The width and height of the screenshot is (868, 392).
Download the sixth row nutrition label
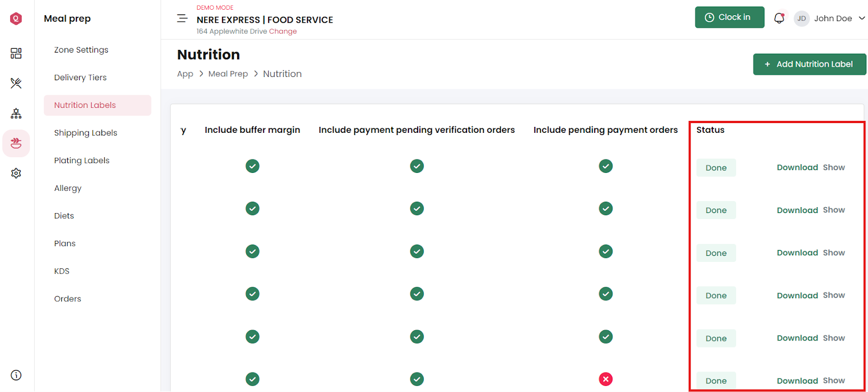[x=797, y=381]
